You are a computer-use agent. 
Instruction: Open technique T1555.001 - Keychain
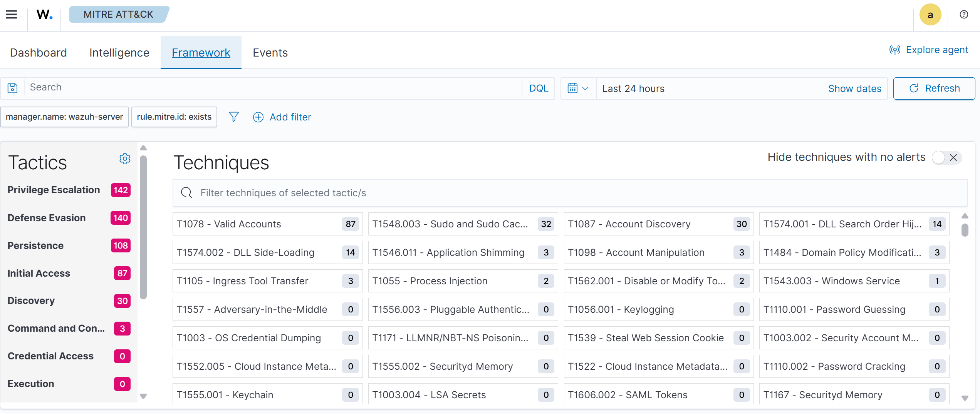pos(267,394)
